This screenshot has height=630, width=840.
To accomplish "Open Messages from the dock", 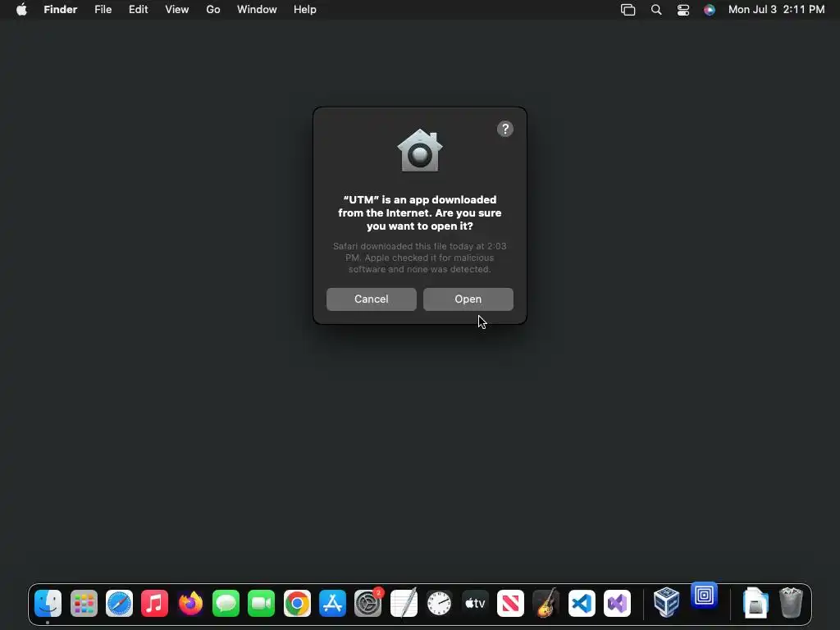I will tap(226, 603).
